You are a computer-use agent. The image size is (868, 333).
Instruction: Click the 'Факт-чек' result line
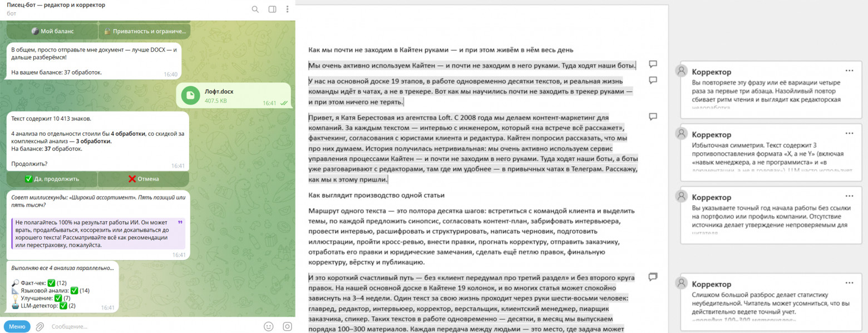click(39, 283)
